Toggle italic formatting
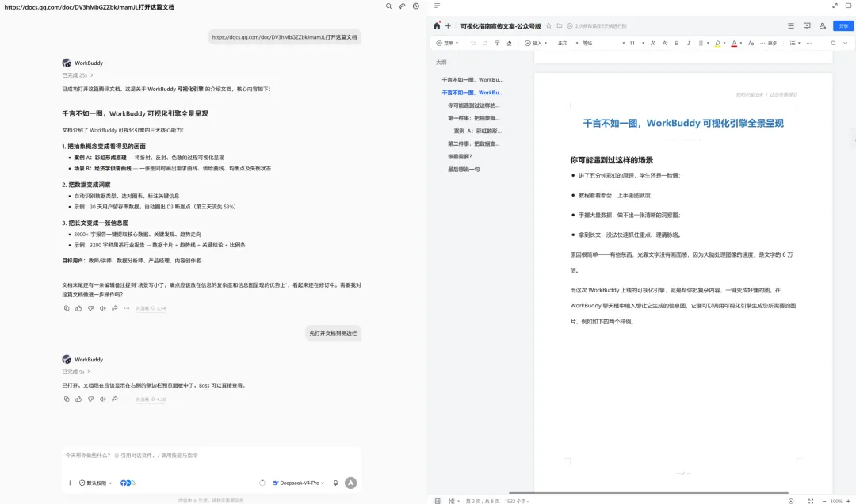This screenshot has height=504, width=856. pyautogui.click(x=689, y=43)
